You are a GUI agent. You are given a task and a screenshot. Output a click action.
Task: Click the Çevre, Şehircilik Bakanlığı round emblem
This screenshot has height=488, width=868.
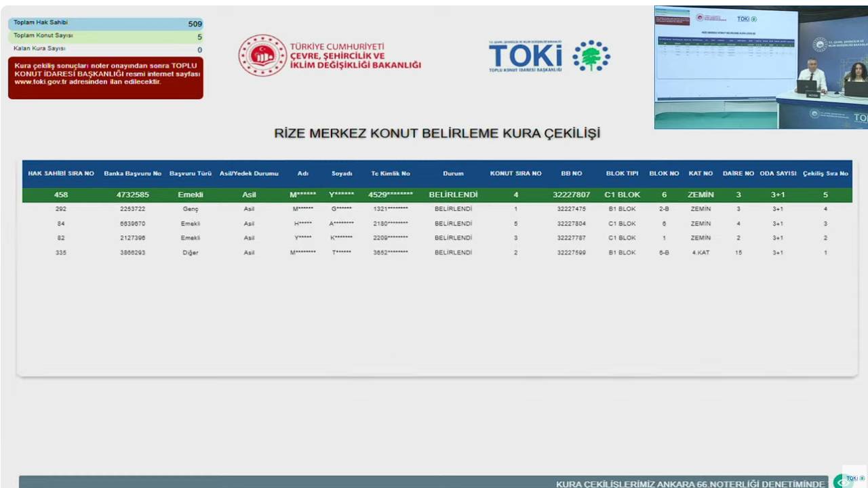(x=262, y=56)
